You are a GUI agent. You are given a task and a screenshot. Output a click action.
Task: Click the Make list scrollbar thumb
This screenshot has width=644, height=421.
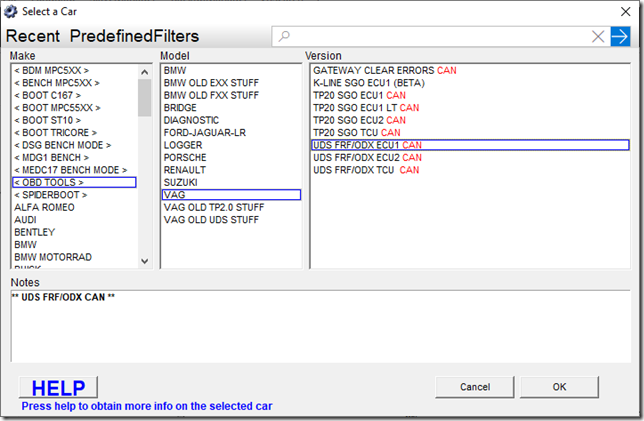pyautogui.click(x=144, y=98)
